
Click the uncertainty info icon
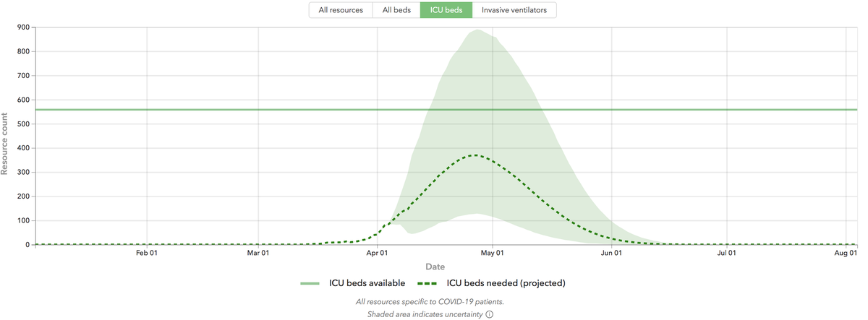pyautogui.click(x=489, y=314)
